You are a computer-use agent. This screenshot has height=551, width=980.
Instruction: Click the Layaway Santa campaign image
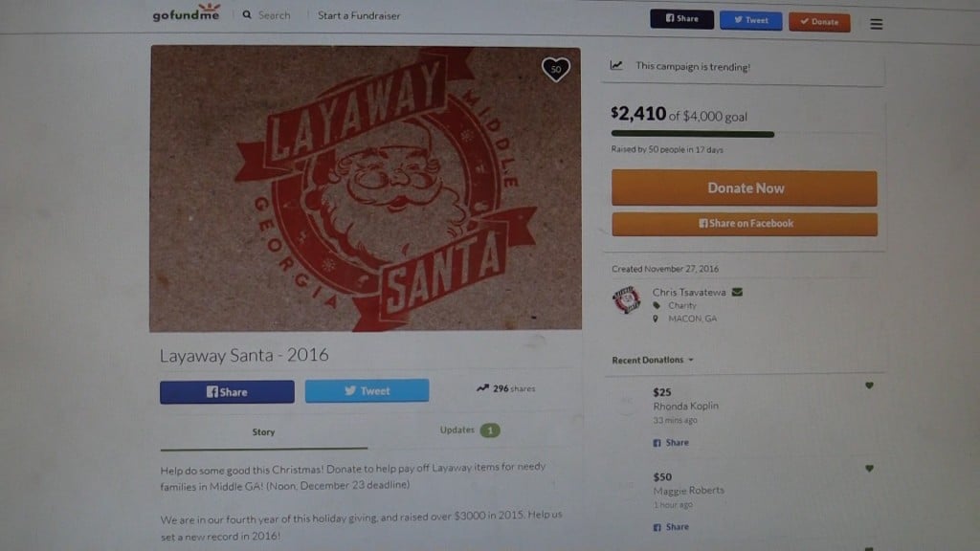[x=366, y=188]
